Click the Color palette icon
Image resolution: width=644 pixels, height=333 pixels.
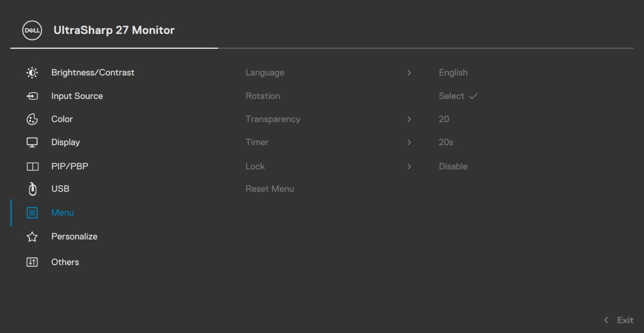point(32,119)
